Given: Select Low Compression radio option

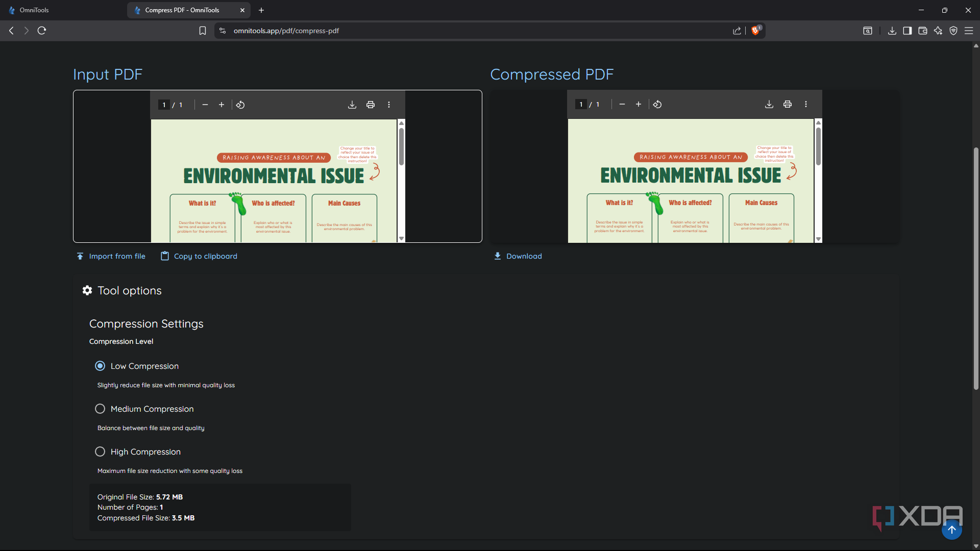Looking at the screenshot, I should point(100,366).
